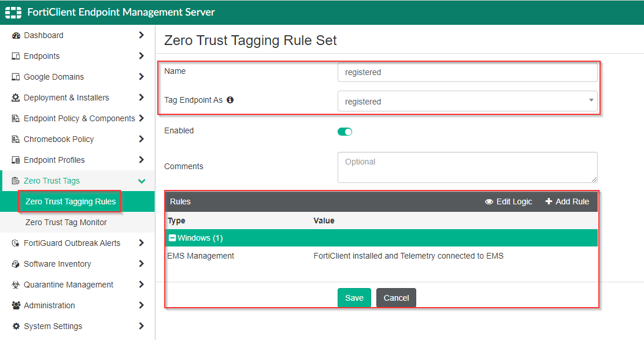
Task: Expand the Endpoints sidebar chevron
Action: (141, 56)
